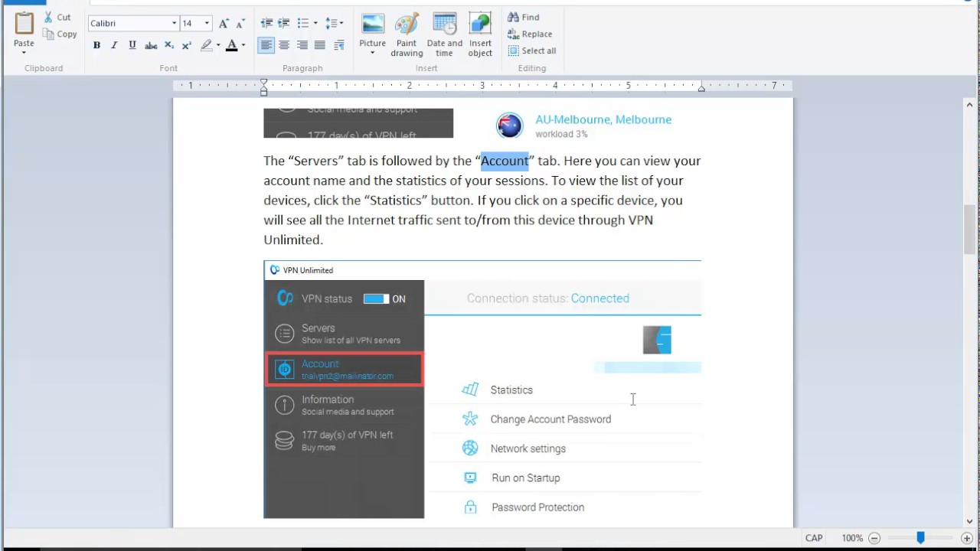Screen dimensions: 980x551
Task: Click "AU-Melbourne, Melbourne" text in document
Action: pyautogui.click(x=603, y=119)
